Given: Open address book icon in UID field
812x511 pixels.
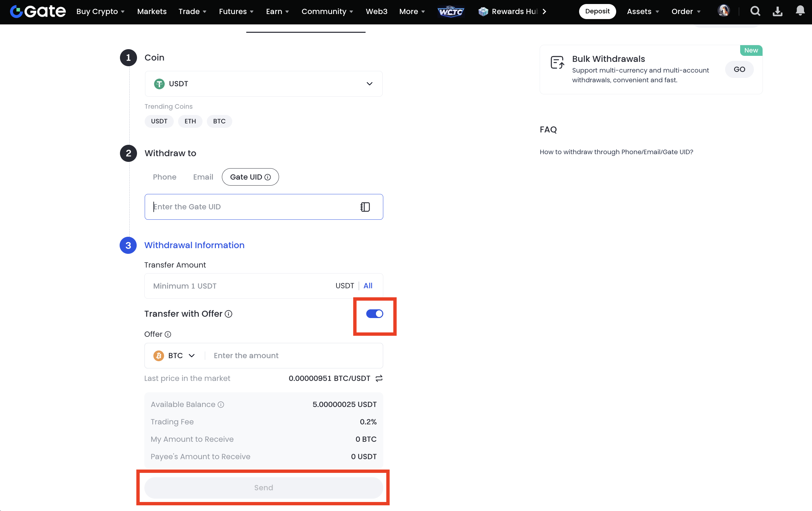Looking at the screenshot, I should click(x=365, y=207).
